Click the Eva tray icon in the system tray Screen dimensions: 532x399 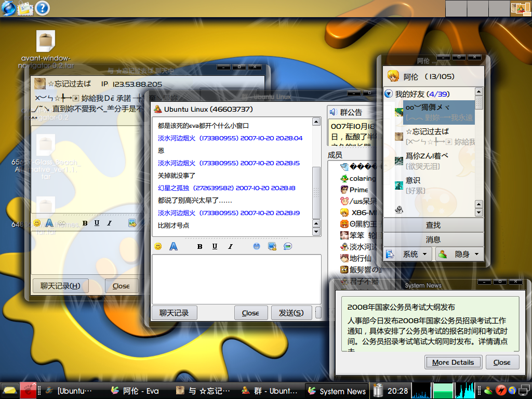488,391
